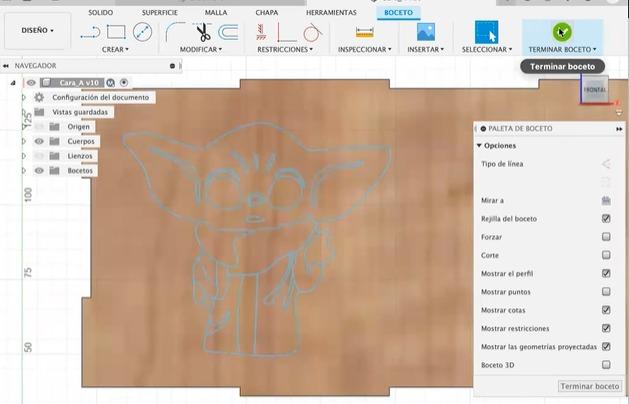Click the Mirar a icon
Viewport: 629px width, 404px height.
[606, 200]
